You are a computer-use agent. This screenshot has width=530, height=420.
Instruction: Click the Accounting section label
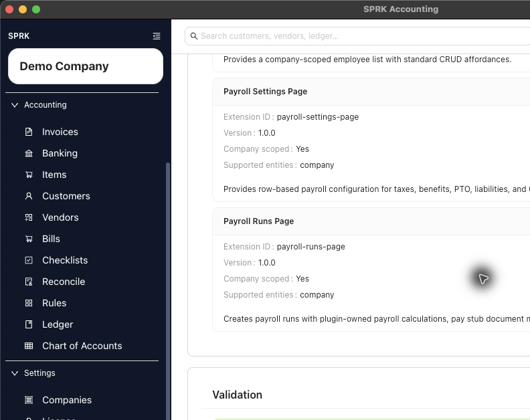coord(46,105)
